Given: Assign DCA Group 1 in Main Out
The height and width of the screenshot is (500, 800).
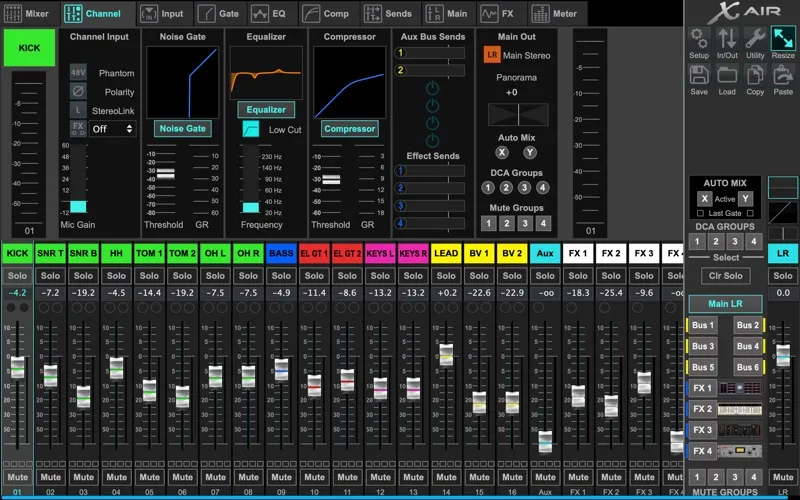Looking at the screenshot, I should click(x=488, y=188).
